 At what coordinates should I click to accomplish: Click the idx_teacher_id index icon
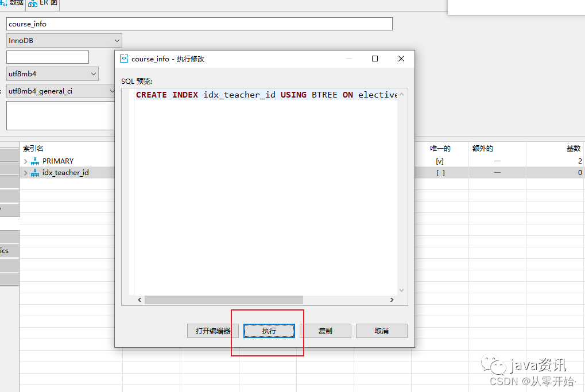click(35, 173)
